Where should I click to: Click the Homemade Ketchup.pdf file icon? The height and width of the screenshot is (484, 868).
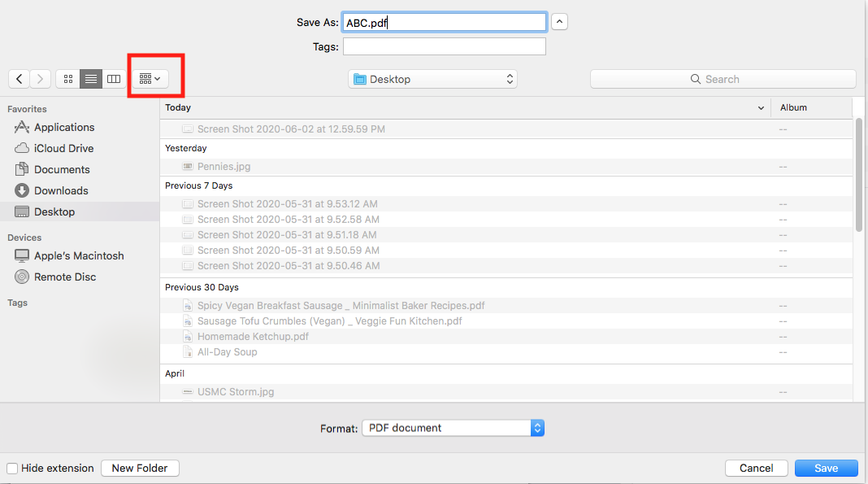click(x=188, y=337)
